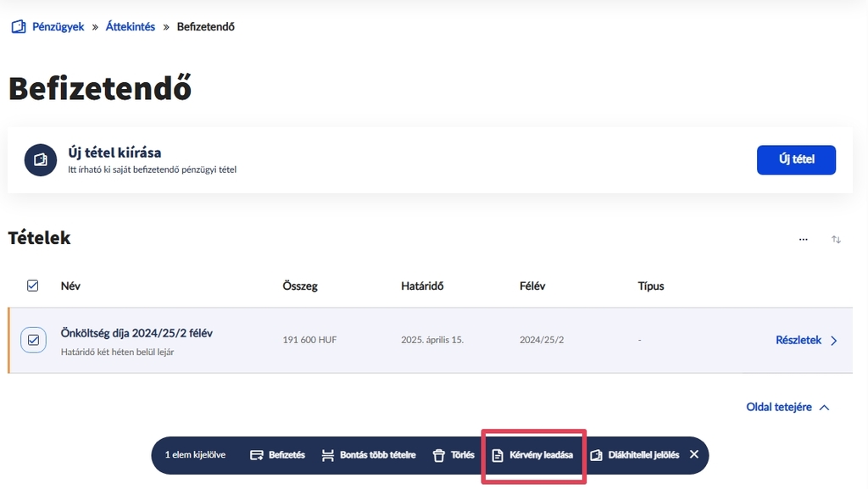
Task: Click the Név column header
Action: (x=70, y=286)
